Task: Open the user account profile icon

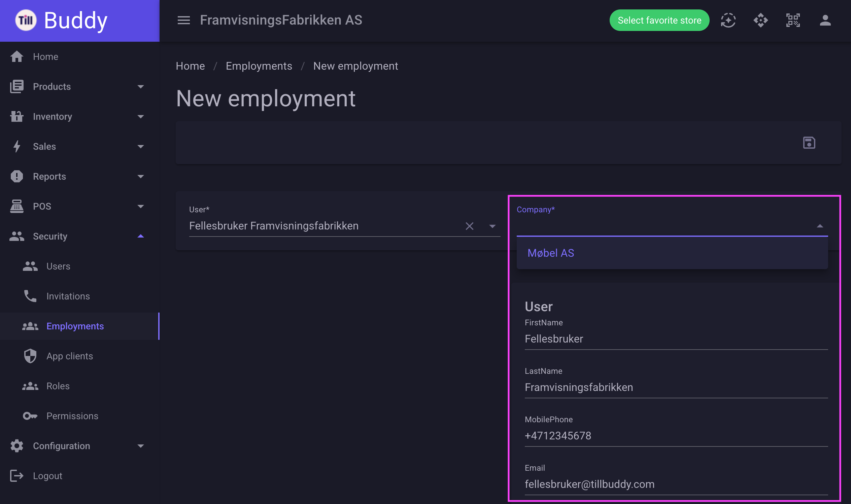Action: (x=825, y=21)
